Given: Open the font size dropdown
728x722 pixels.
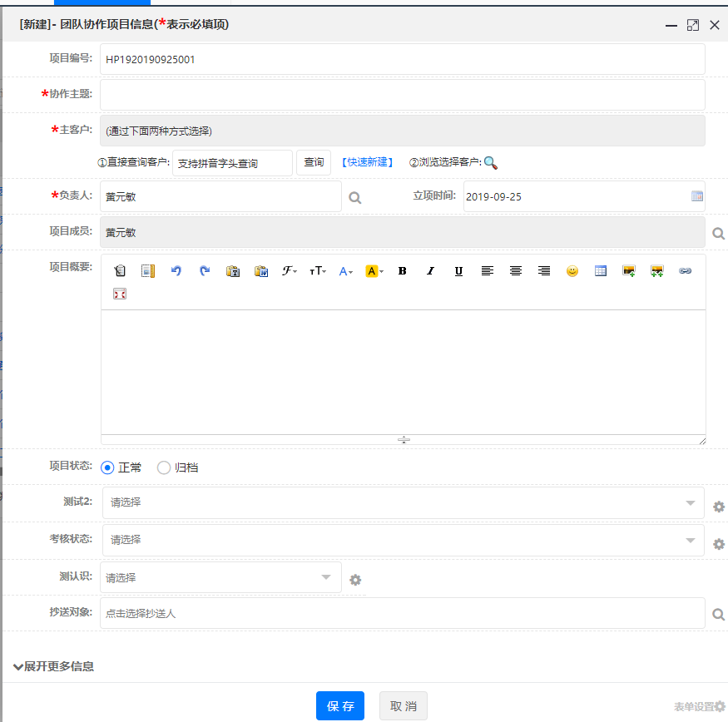Looking at the screenshot, I should pyautogui.click(x=318, y=270).
